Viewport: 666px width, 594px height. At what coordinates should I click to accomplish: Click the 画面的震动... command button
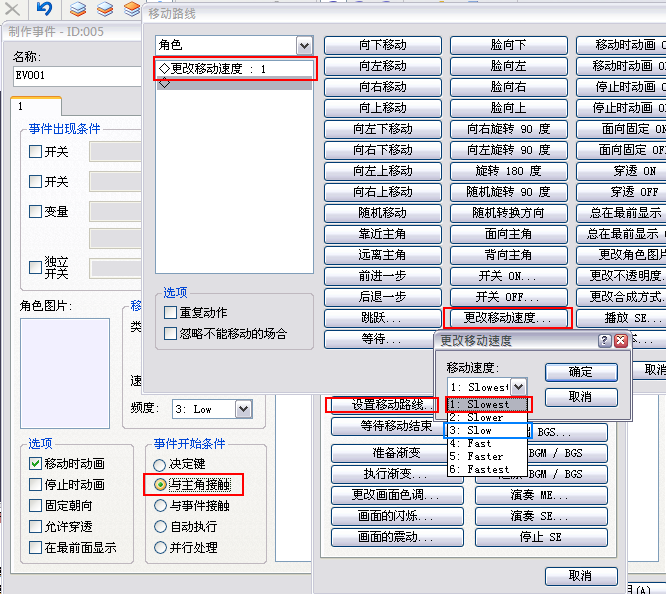pyautogui.click(x=397, y=537)
